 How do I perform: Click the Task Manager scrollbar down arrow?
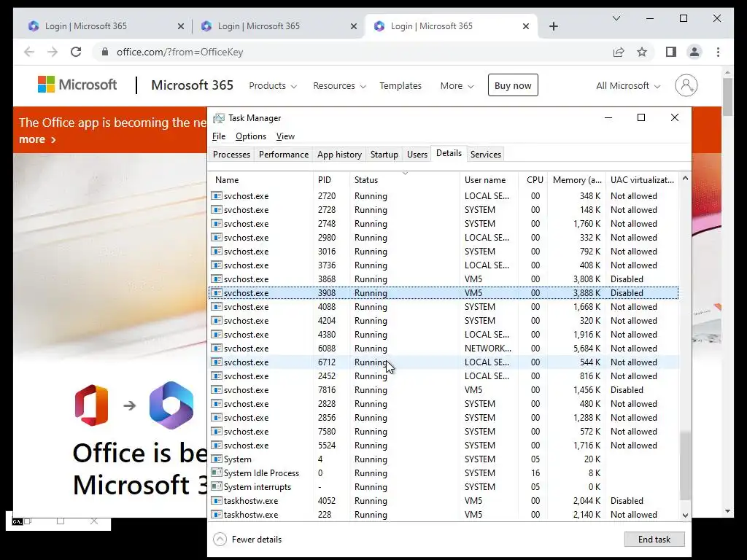tap(685, 515)
